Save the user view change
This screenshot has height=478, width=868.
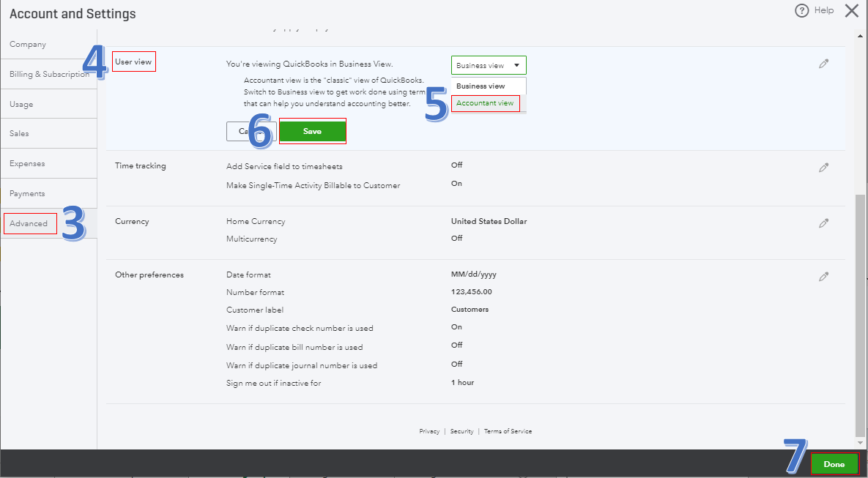coord(312,131)
